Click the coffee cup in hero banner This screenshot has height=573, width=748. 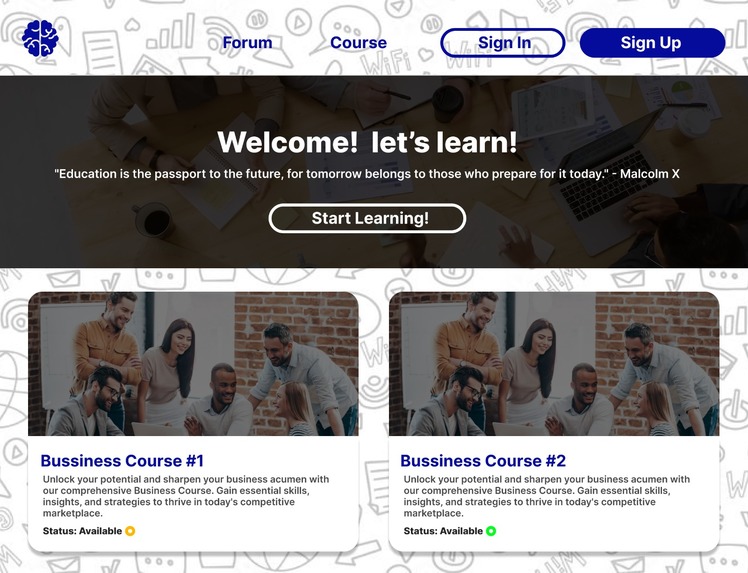point(154,220)
